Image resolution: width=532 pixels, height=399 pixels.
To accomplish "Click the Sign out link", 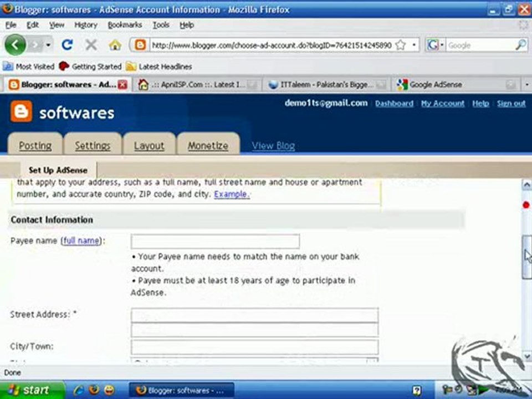I will 511,104.
